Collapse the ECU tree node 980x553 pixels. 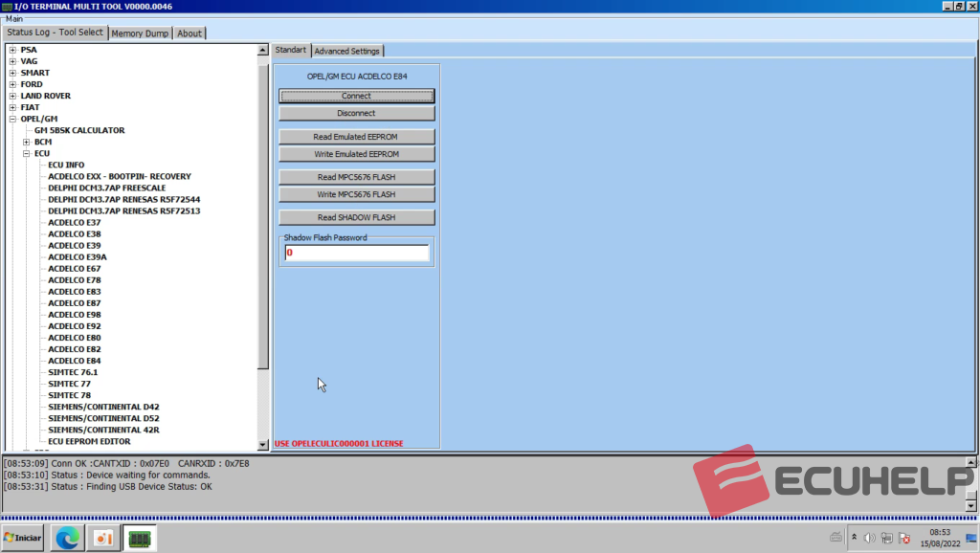click(x=26, y=154)
